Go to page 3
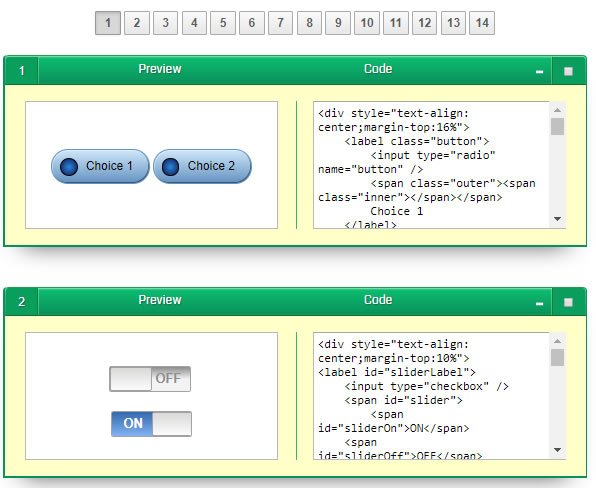Image resolution: width=596 pixels, height=488 pixels. [165, 23]
